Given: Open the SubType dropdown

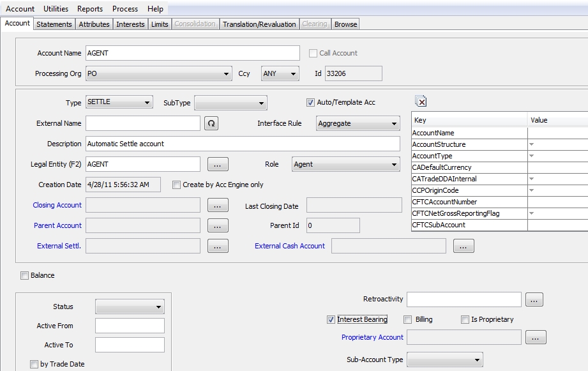Looking at the screenshot, I should click(x=230, y=103).
